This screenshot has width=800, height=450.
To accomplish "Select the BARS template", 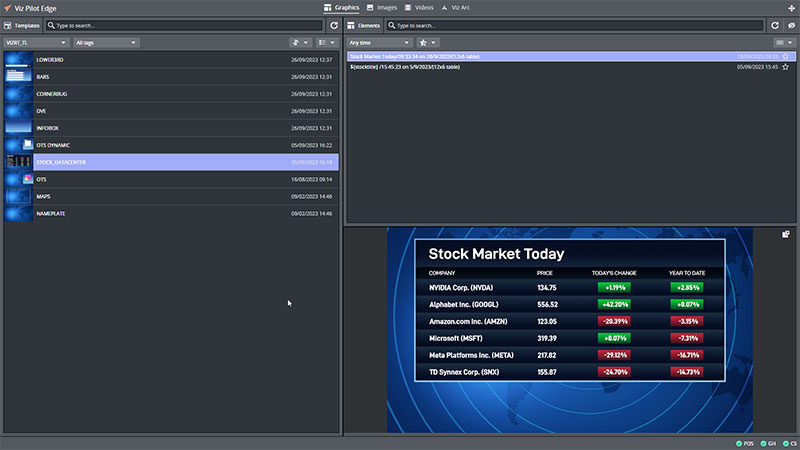I will tap(171, 77).
